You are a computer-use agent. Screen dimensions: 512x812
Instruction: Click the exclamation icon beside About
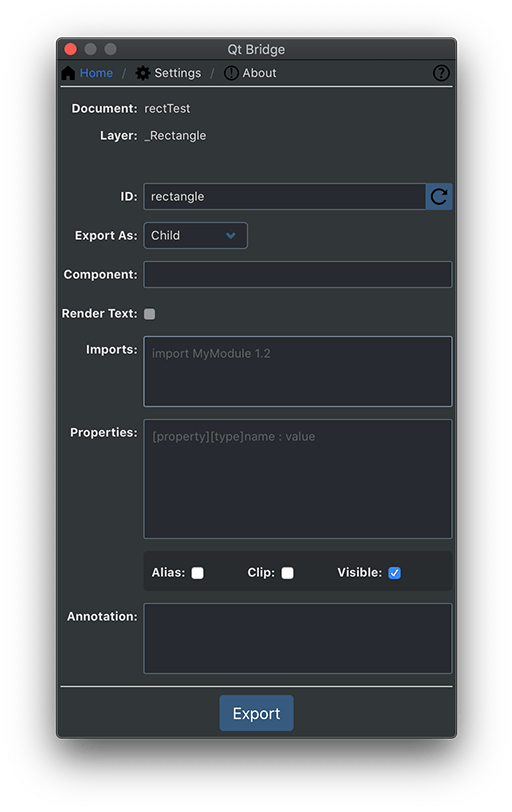[231, 73]
